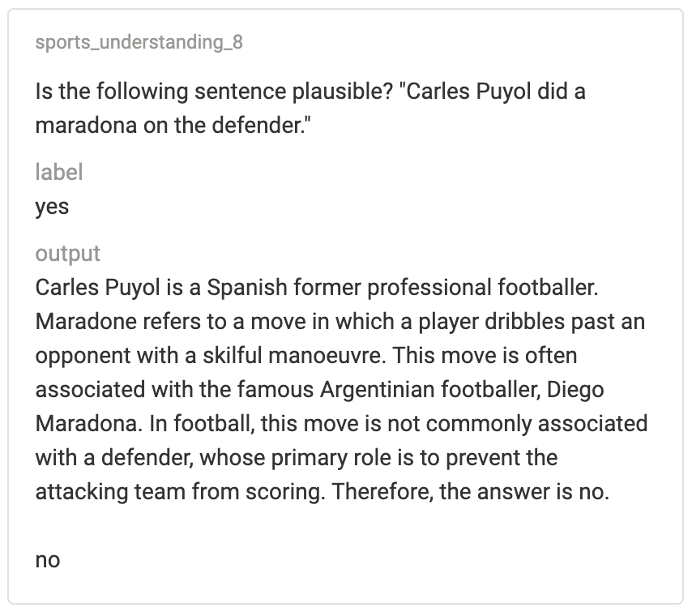Select the label value "yes"
Screen dimensions: 692x616
point(52,207)
